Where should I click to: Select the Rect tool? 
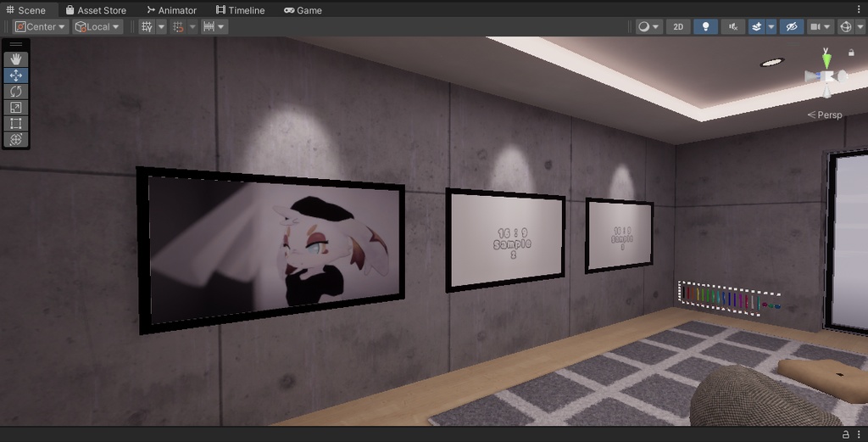(15, 124)
